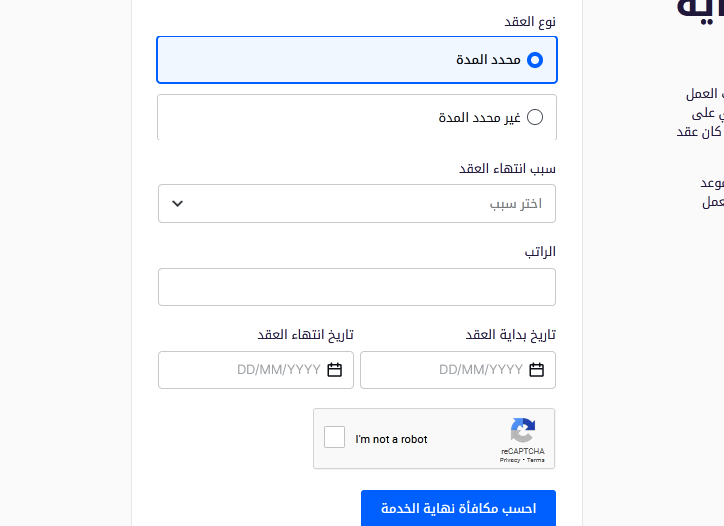
Task: Click the "الراتب" salary input field
Action: (x=357, y=287)
